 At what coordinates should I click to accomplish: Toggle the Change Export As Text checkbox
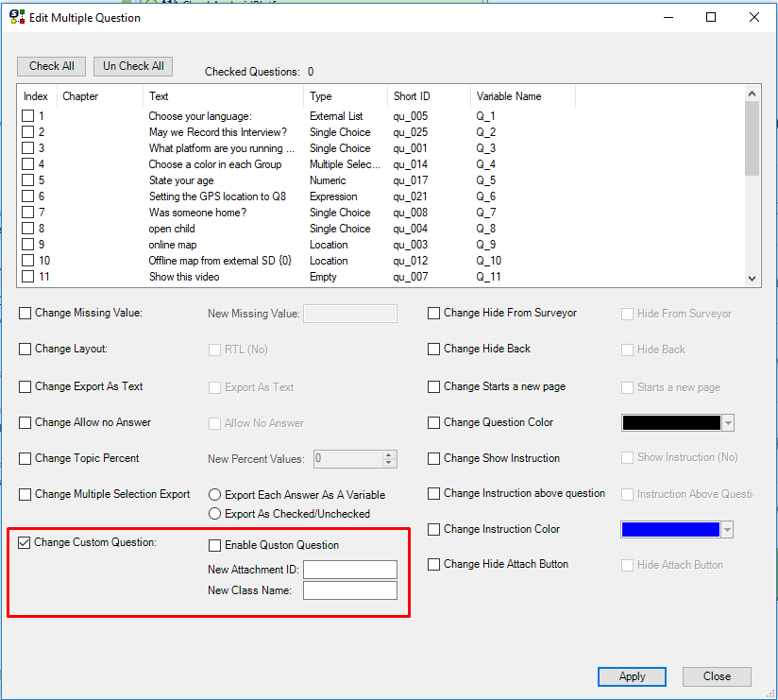25,386
